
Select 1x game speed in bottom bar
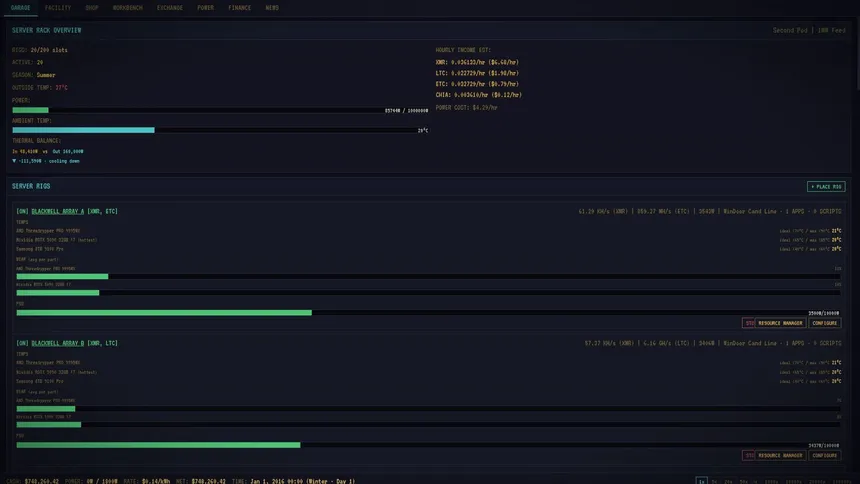tap(701, 481)
